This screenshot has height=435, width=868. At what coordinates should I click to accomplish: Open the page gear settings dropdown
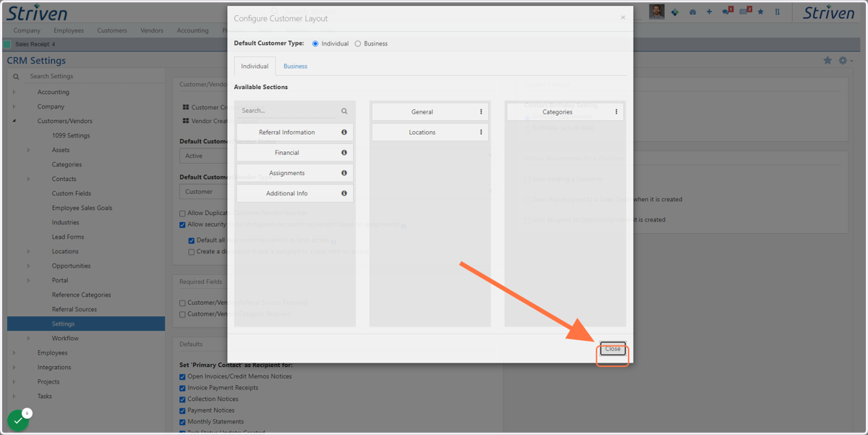pos(845,61)
